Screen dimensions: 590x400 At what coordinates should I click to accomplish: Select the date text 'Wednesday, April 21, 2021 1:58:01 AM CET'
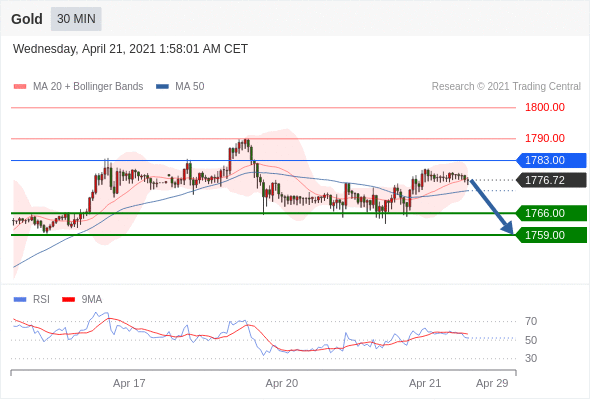(130, 49)
